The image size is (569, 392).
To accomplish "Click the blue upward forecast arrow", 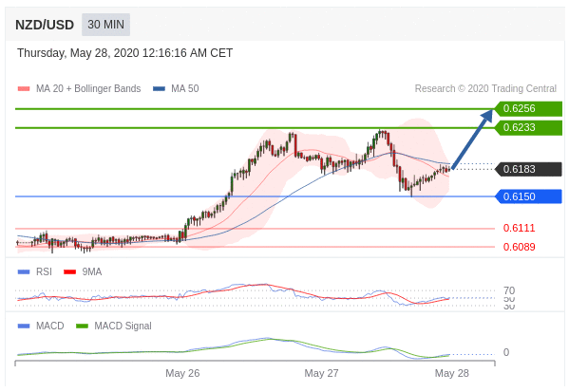I will point(472,140).
